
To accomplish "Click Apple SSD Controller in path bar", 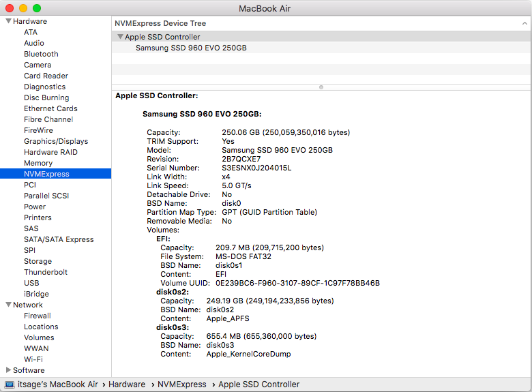I will (259, 385).
